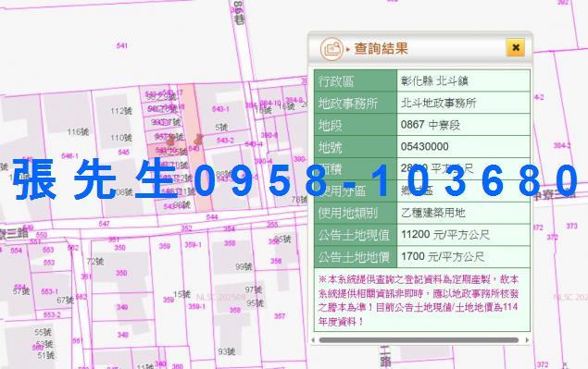This screenshot has height=369, width=588.
Task: Close the 查詢結果 popup
Action: coord(515,47)
